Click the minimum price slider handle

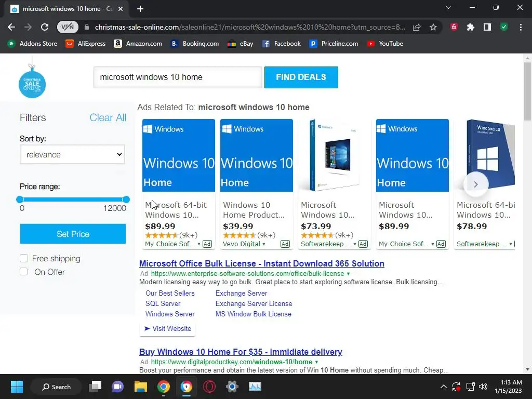tap(20, 199)
